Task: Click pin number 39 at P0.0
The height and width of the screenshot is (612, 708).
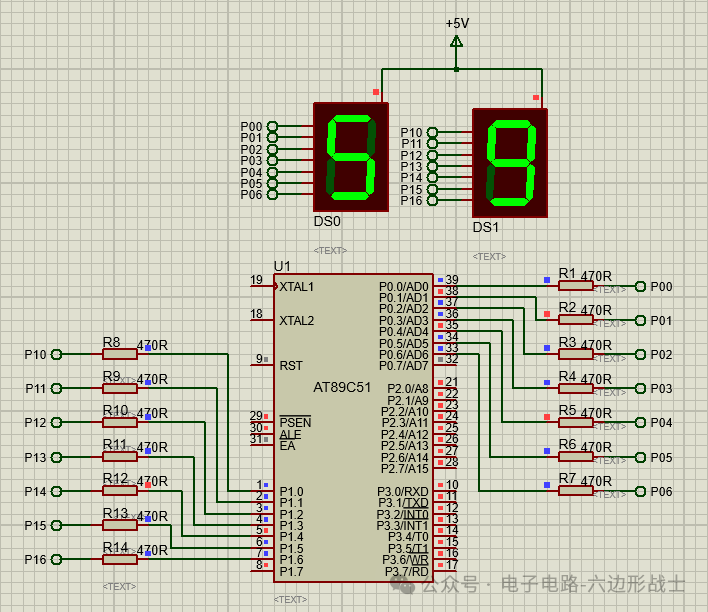Action: click(452, 280)
